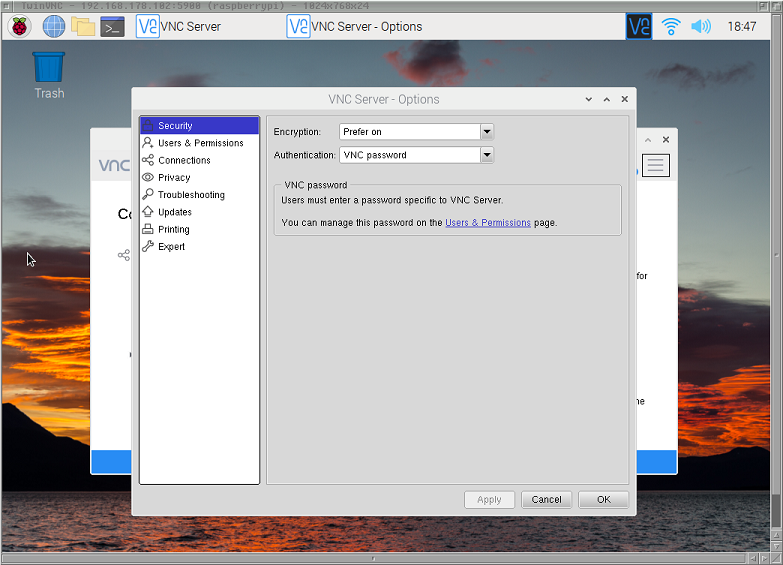Follow the Users & Permissions link
The height and width of the screenshot is (565, 783).
[488, 223]
